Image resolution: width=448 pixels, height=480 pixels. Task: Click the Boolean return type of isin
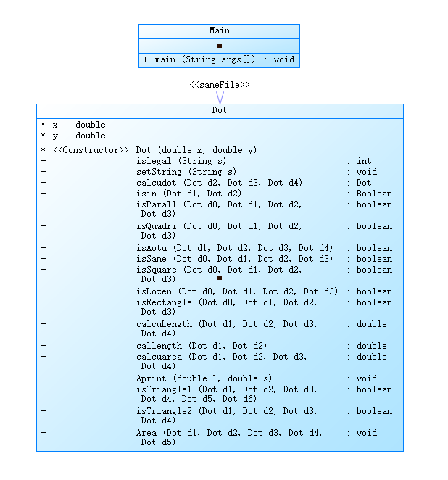(x=374, y=194)
